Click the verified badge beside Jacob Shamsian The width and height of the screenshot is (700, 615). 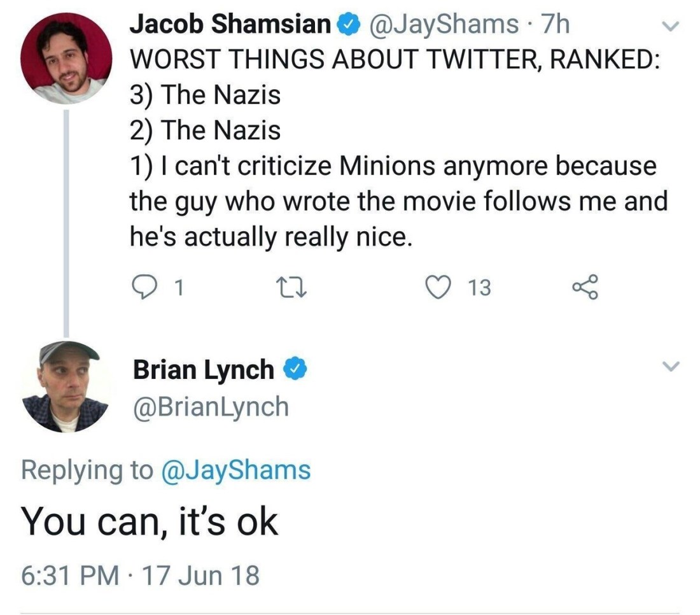pyautogui.click(x=346, y=25)
